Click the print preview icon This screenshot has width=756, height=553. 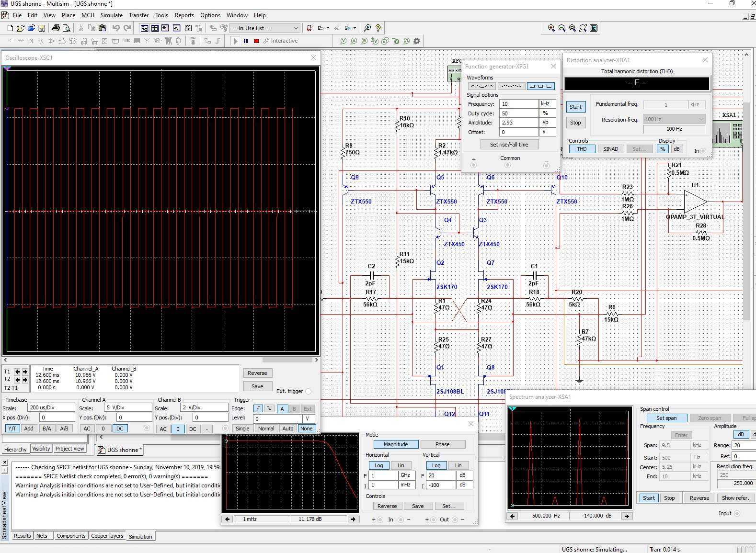67,28
